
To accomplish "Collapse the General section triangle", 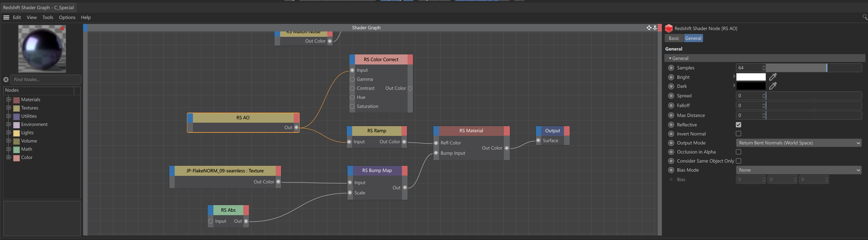I will 670,58.
